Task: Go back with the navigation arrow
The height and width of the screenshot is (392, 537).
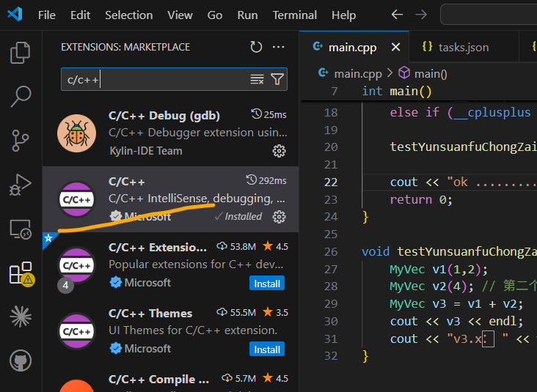Action: (397, 15)
